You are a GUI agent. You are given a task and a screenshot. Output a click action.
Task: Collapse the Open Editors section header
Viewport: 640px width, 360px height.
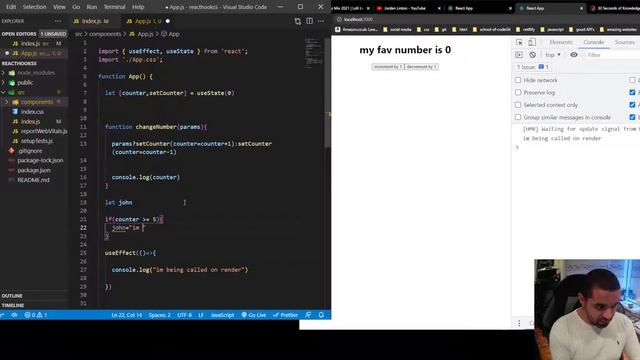[19, 34]
